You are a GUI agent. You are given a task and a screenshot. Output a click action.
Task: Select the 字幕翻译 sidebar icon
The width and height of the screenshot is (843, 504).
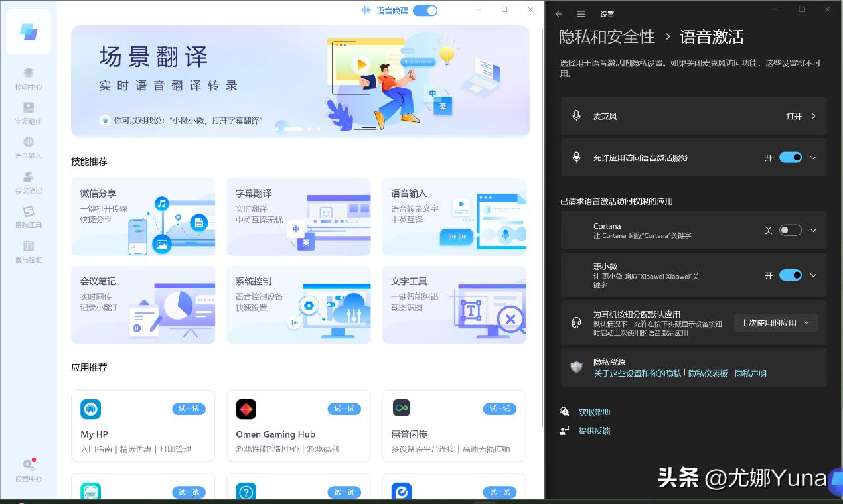click(28, 111)
